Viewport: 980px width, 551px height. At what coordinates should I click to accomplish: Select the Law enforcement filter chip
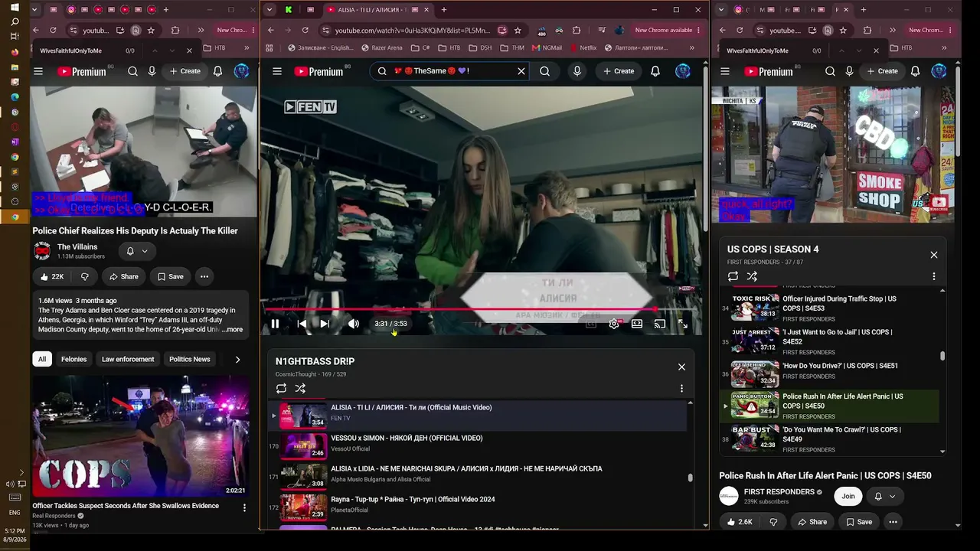coord(128,359)
